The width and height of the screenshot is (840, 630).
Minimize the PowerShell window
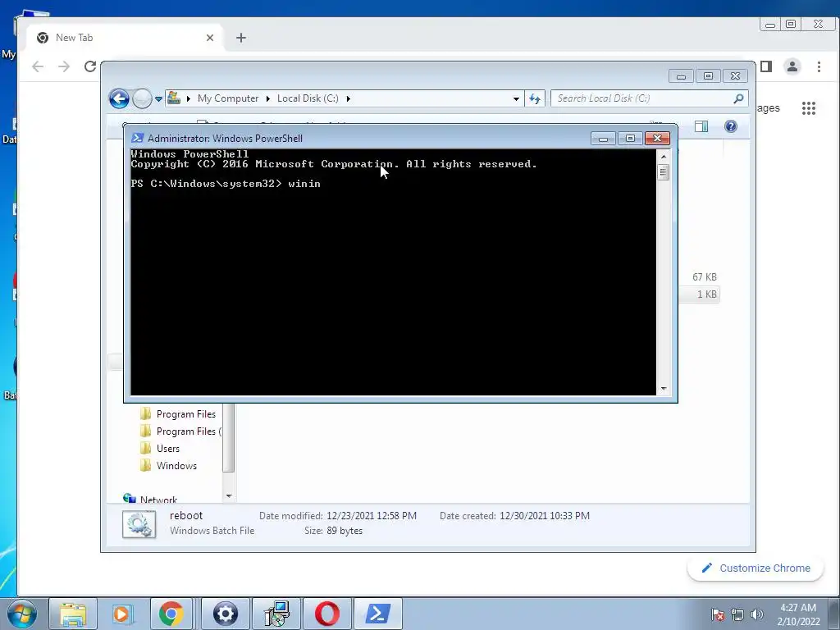click(x=603, y=139)
